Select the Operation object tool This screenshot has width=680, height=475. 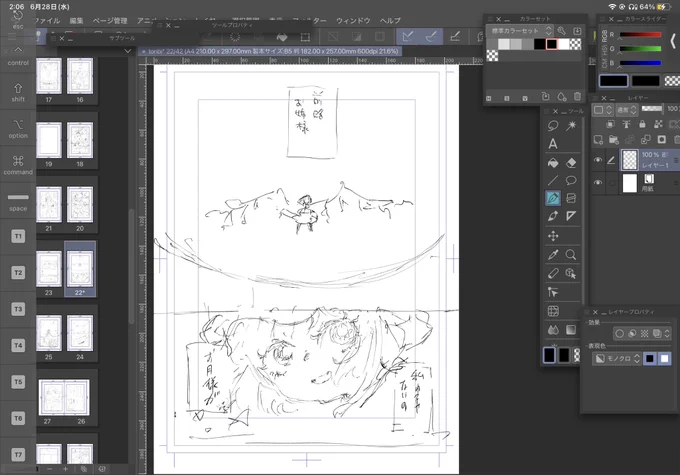[x=571, y=273]
